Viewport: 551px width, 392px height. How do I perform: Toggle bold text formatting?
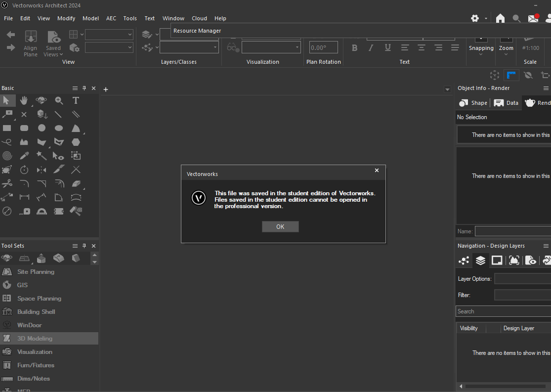click(354, 47)
